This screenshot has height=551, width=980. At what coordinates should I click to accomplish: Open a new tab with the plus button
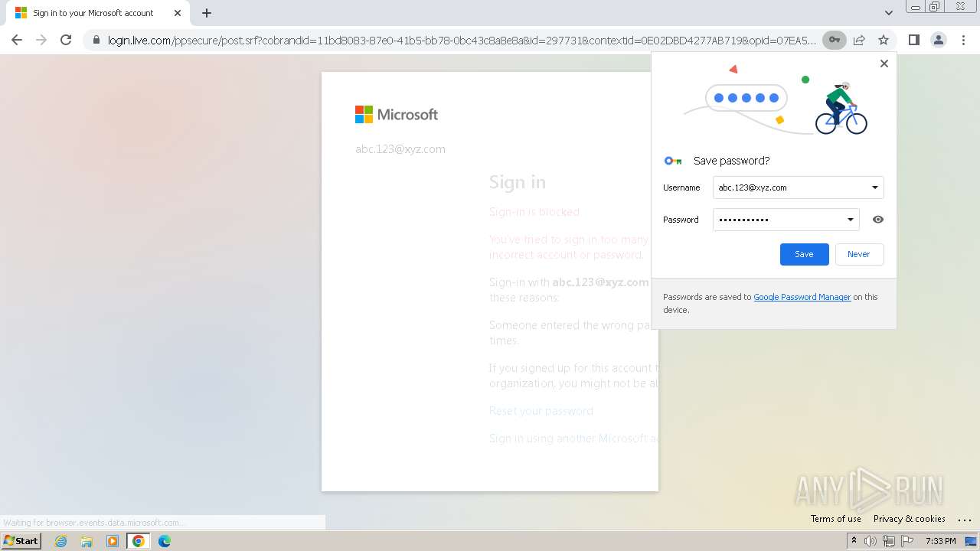[207, 13]
